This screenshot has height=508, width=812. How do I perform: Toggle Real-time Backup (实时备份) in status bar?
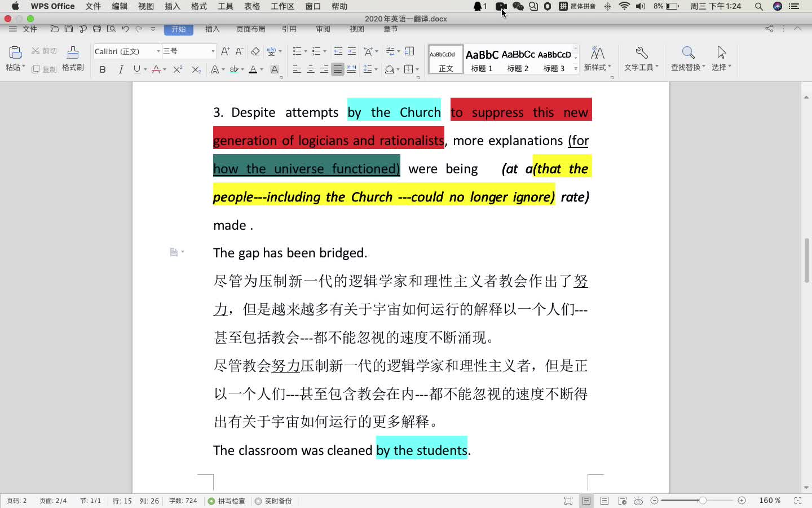click(273, 501)
